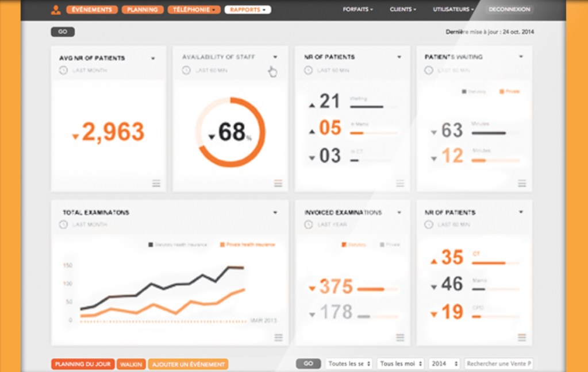
Task: Click the Planning du Jour button
Action: pos(82,364)
